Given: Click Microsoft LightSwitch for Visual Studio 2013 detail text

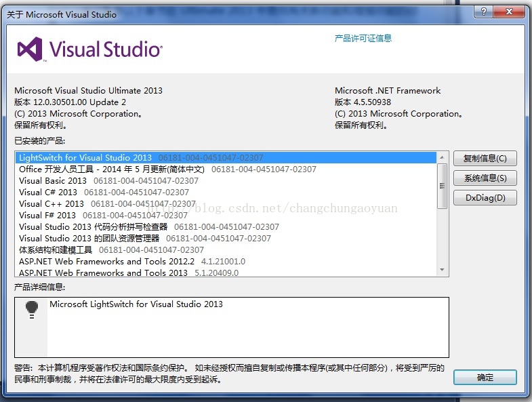Looking at the screenshot, I should point(136,304).
